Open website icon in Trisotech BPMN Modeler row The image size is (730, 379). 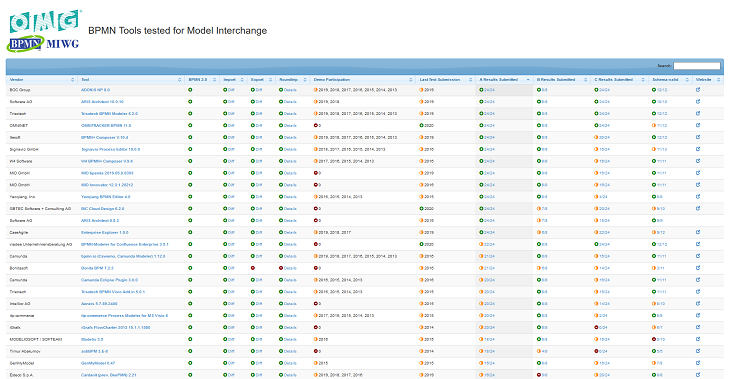pos(698,114)
